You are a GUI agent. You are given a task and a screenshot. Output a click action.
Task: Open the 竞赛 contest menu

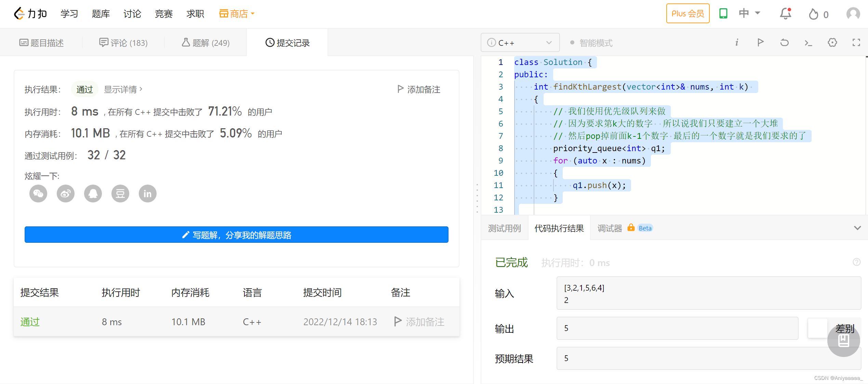[164, 14]
